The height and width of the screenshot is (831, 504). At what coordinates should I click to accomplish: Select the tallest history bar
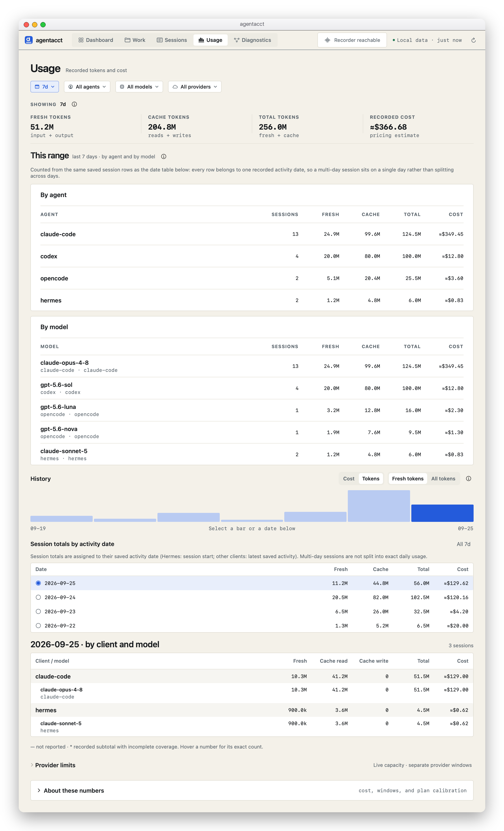click(379, 506)
